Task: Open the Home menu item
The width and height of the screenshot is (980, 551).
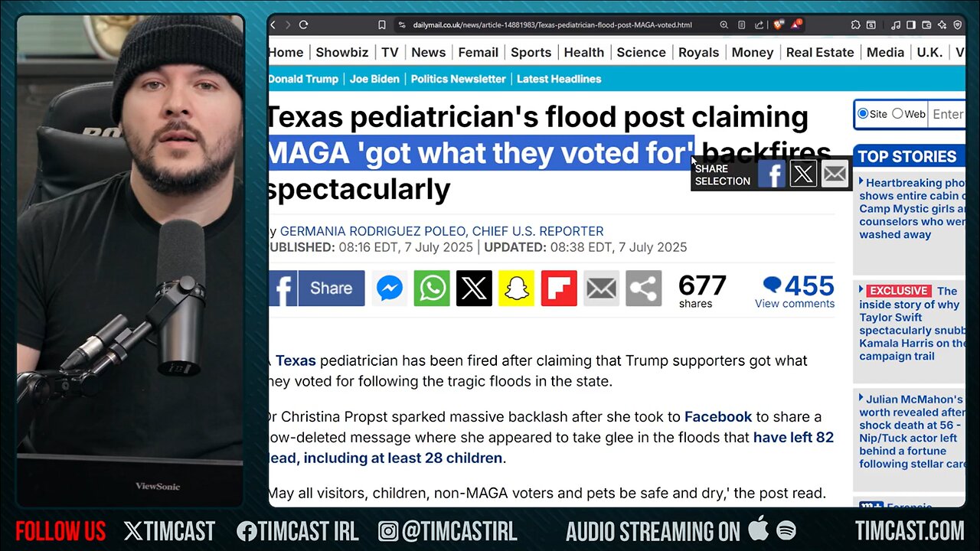Action: [286, 52]
